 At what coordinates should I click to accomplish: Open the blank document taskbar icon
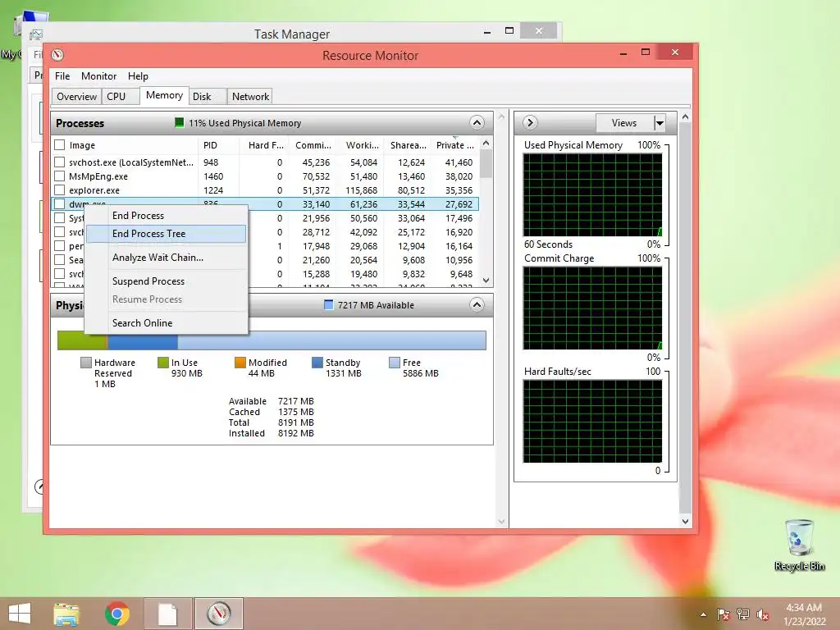(x=167, y=614)
